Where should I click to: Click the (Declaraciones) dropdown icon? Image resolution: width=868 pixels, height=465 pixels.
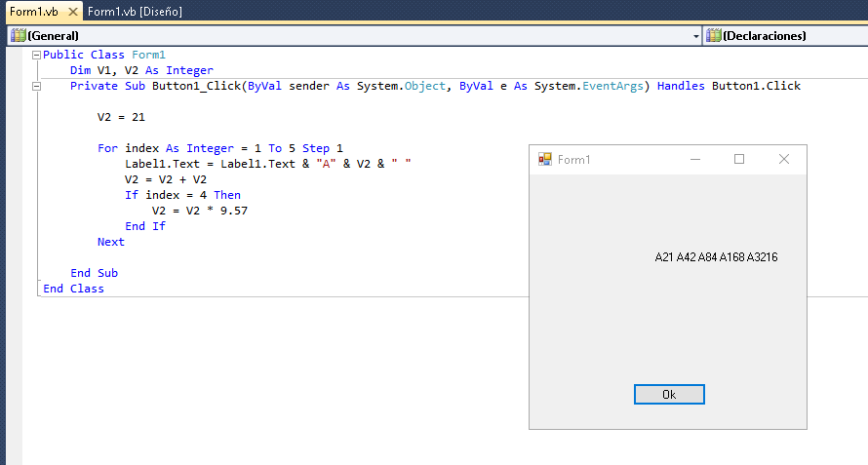(713, 36)
